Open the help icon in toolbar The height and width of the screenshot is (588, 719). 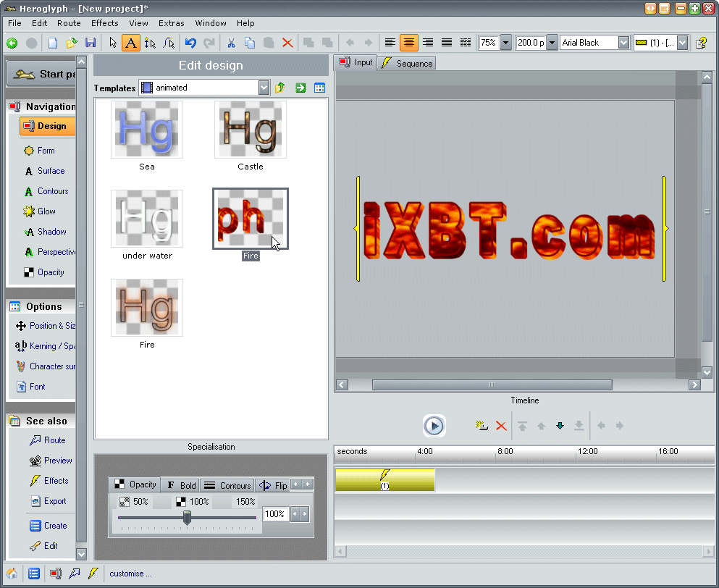701,43
